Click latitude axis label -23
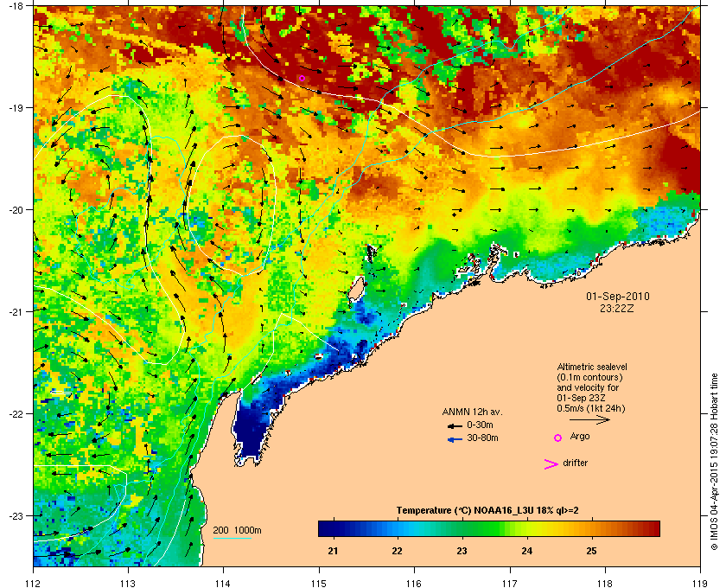The width and height of the screenshot is (726, 588). click(x=16, y=515)
